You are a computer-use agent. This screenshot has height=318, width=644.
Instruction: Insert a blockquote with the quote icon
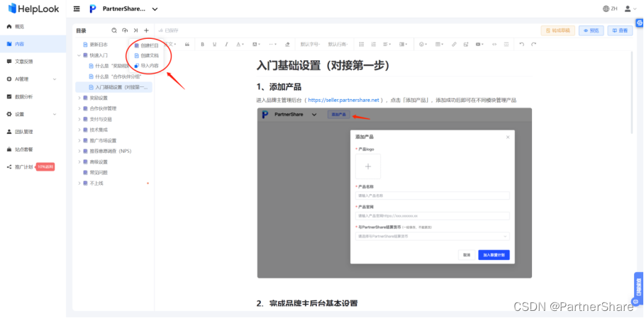click(x=187, y=45)
